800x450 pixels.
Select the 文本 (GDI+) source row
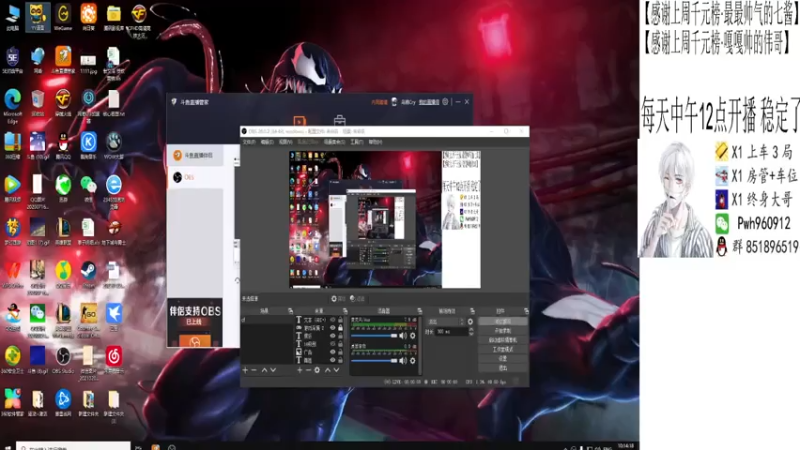(319, 319)
